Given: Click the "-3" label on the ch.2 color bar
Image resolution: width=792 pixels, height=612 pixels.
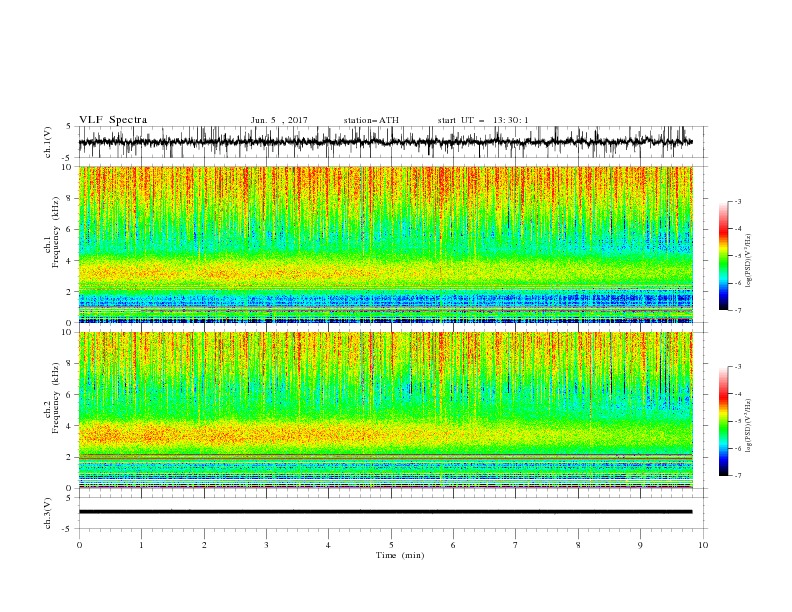Looking at the screenshot, I should pos(738,367).
